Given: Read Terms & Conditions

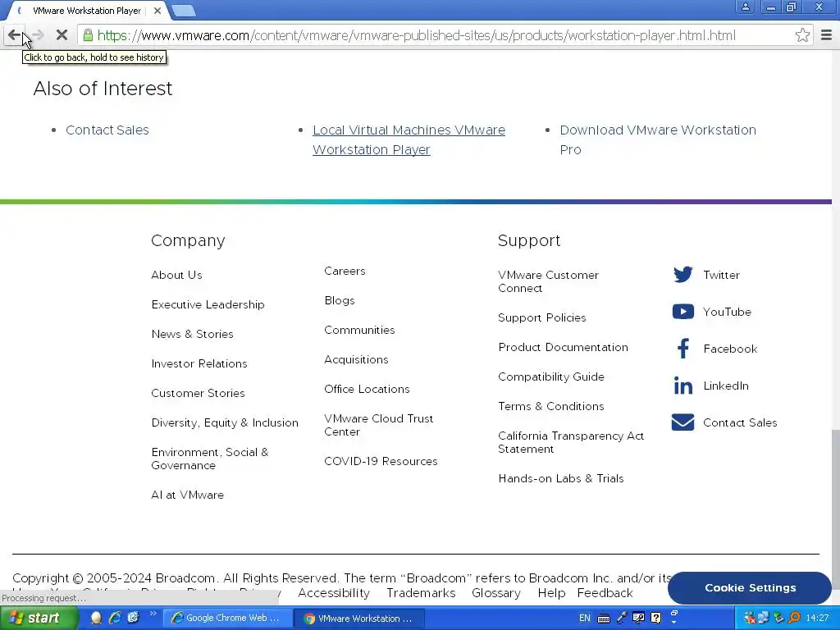Looking at the screenshot, I should tap(551, 406).
